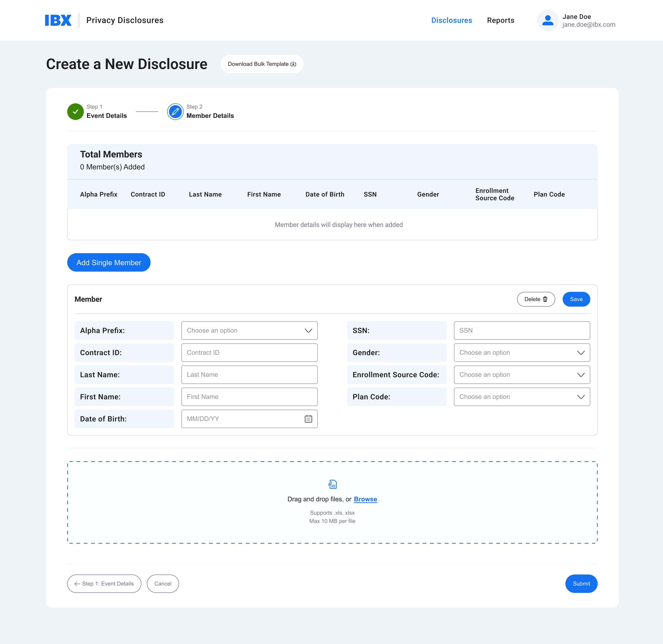Screen dimensions: 663x644
Task: Click the IBX logo
Action: coord(58,20)
